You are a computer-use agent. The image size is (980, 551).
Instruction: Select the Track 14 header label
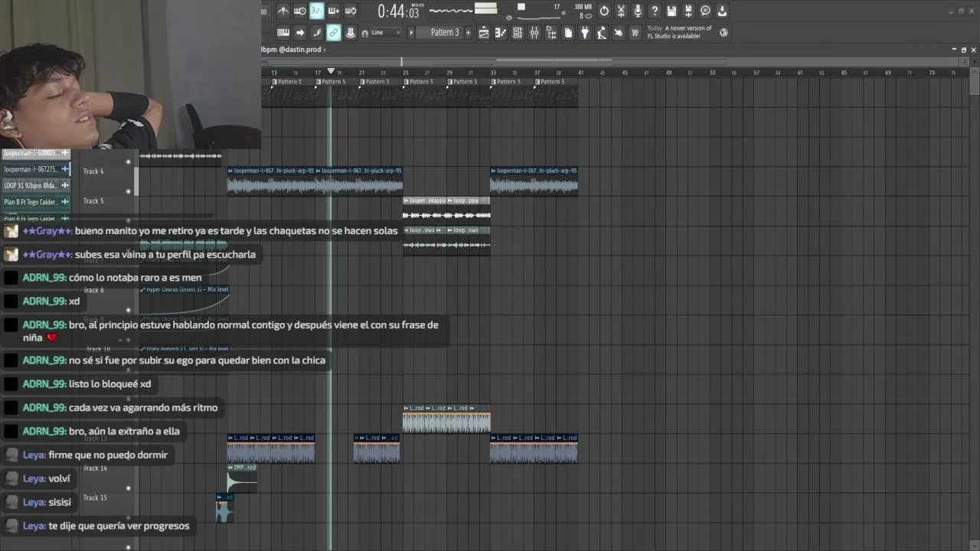[x=95, y=468]
